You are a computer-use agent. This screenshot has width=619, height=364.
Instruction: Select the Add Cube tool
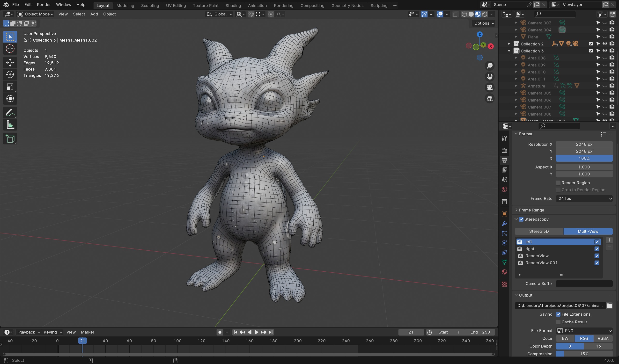[10, 139]
